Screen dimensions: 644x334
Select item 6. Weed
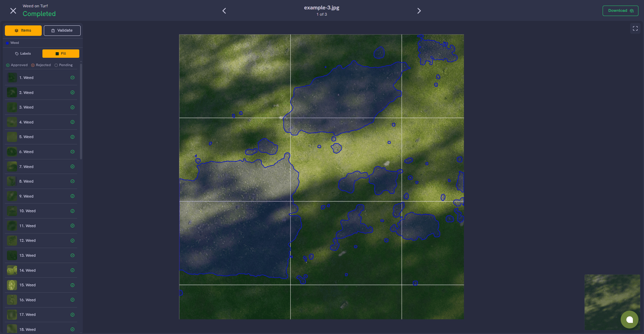41,152
